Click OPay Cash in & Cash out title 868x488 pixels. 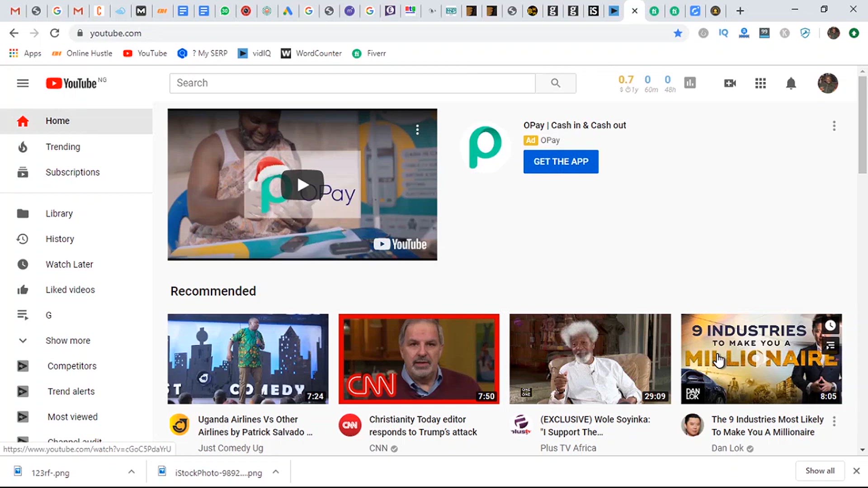pos(575,125)
